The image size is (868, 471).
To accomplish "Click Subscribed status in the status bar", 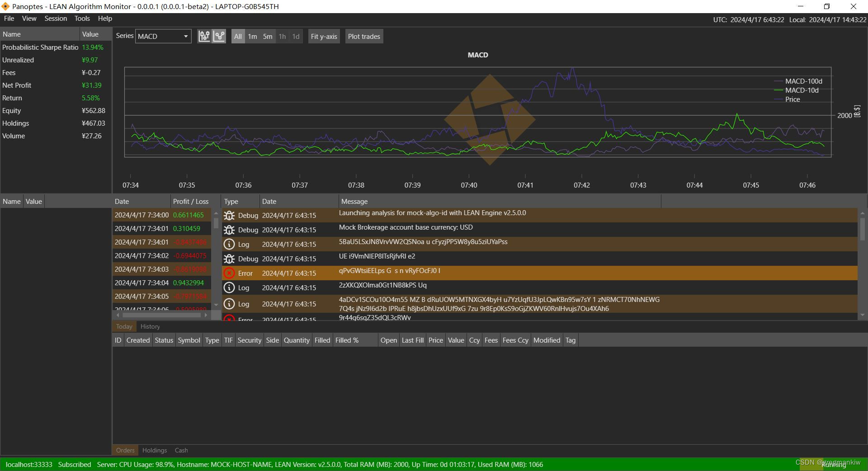I will click(75, 464).
